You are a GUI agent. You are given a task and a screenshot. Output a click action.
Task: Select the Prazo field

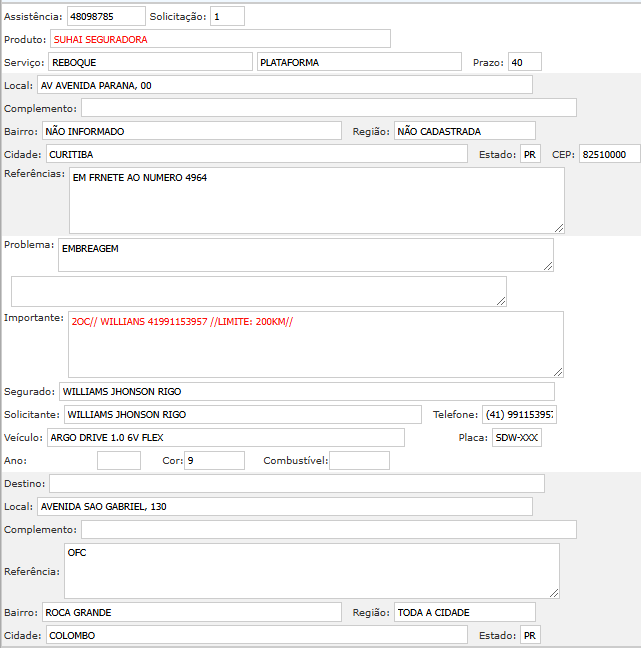pos(524,62)
